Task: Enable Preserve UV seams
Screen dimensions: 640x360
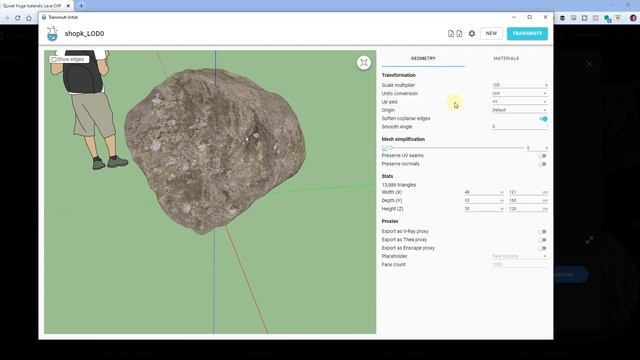Action: (x=542, y=156)
